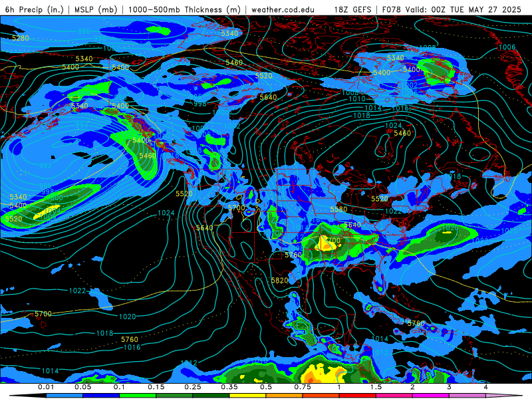Click the '994' pressure contour label
Image resolution: width=532 pixels, height=399 pixels.
pos(82,125)
